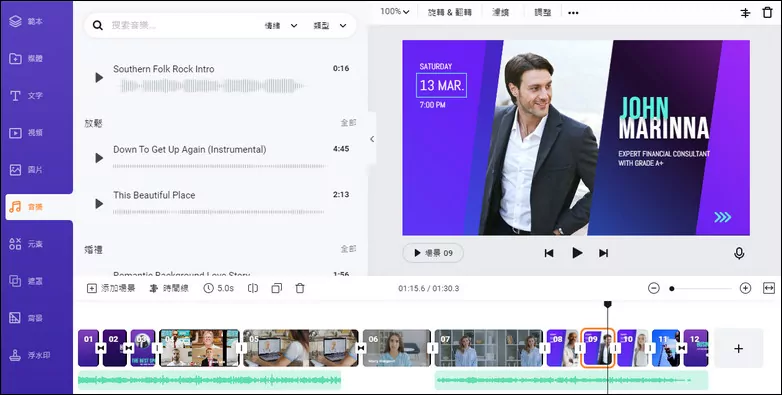782x395 pixels.
Task: Open the three-dot more options menu
Action: [574, 13]
